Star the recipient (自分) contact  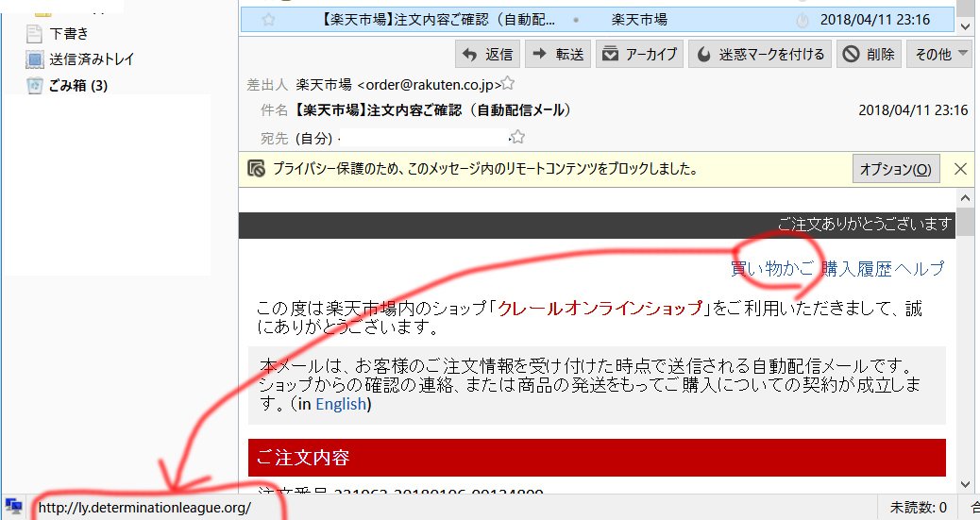[517, 137]
